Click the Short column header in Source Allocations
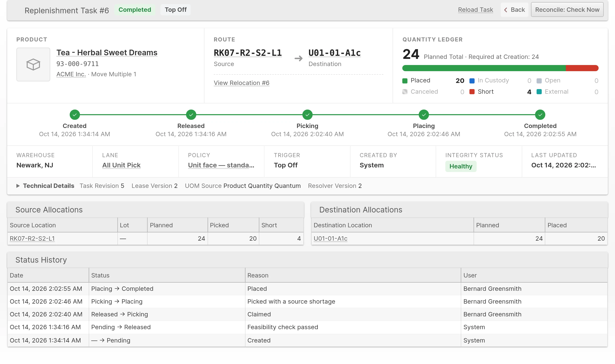Image resolution: width=615 pixels, height=364 pixels. pos(281,225)
